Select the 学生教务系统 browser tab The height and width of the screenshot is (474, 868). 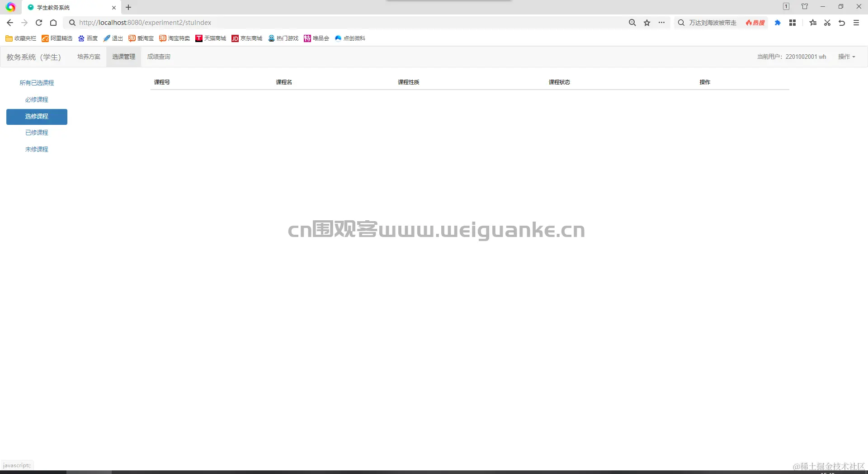coord(71,8)
